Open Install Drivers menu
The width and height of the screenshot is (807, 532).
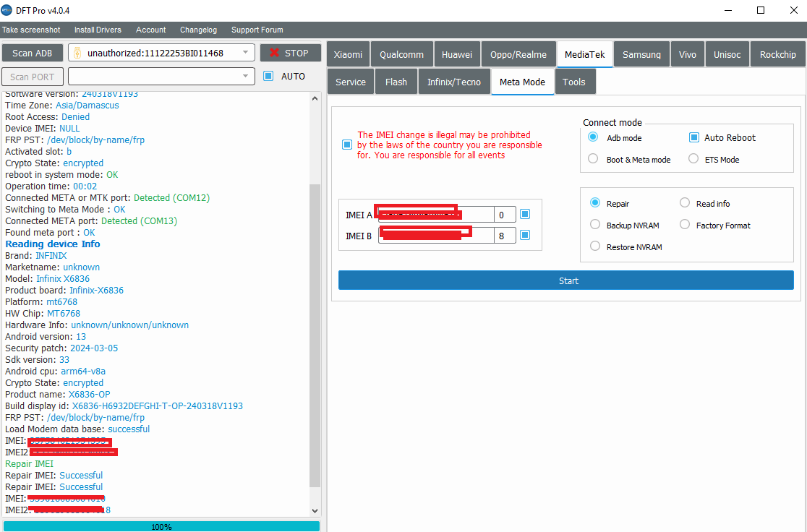coord(98,30)
